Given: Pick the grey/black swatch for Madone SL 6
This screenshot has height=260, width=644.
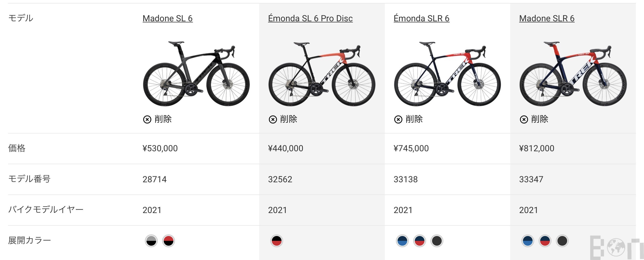Looking at the screenshot, I should click(x=151, y=241).
